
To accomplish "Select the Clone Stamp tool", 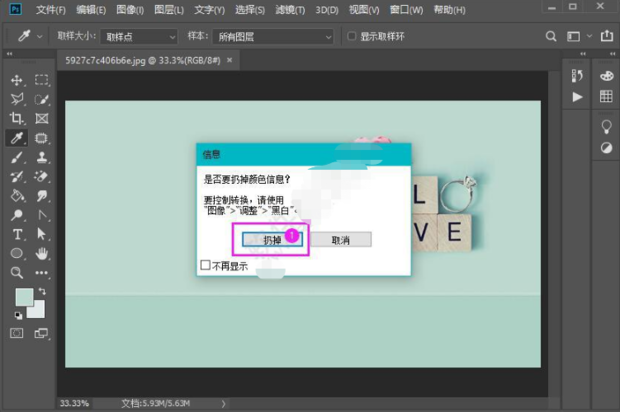I will click(x=42, y=157).
